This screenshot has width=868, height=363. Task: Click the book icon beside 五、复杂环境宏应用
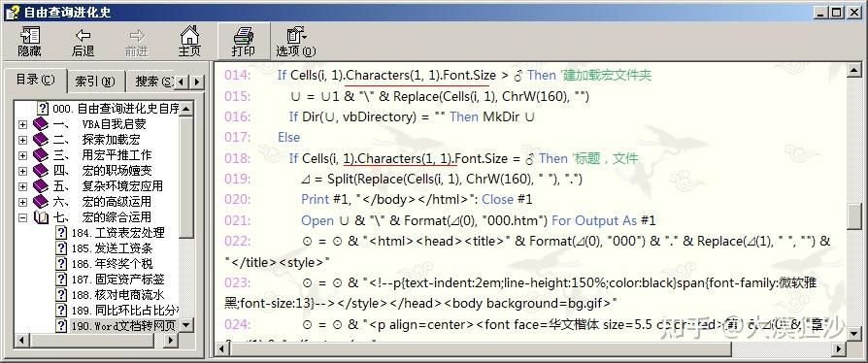tap(41, 186)
